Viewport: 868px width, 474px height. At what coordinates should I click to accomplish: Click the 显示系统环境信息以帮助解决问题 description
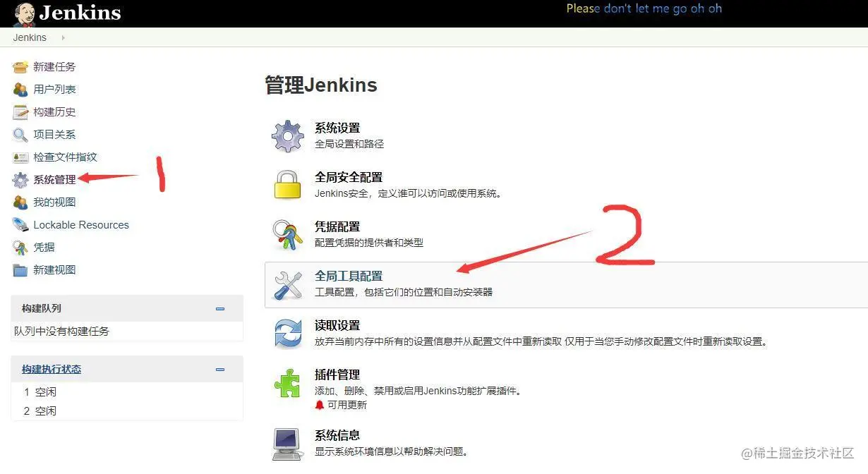point(392,451)
